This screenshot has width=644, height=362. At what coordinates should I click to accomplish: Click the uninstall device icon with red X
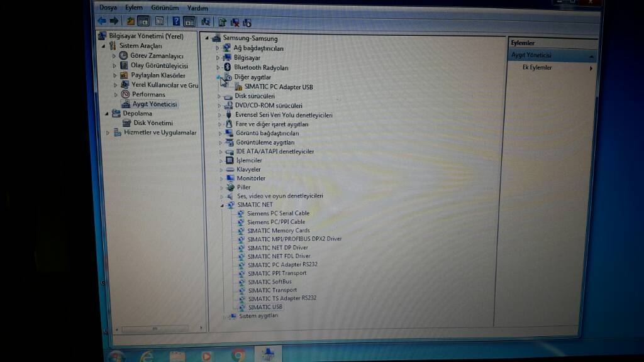tap(235, 23)
